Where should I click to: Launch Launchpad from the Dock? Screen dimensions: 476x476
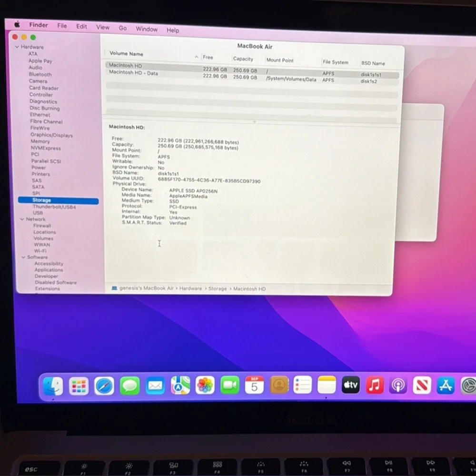click(x=79, y=386)
